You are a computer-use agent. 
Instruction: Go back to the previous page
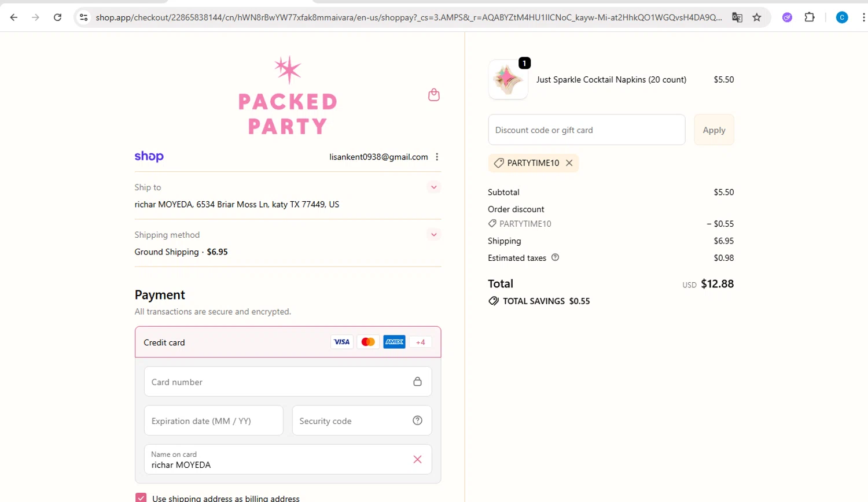14,17
